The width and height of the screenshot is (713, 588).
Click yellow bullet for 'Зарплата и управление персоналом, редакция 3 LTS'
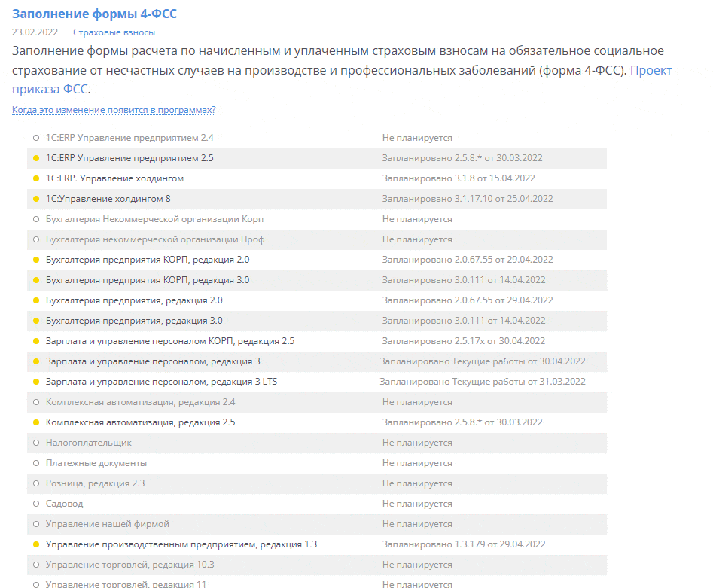(x=36, y=382)
